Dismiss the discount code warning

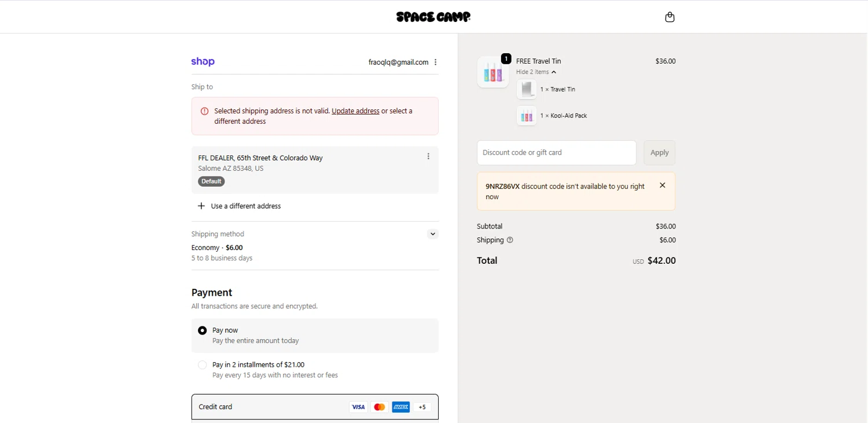tap(663, 185)
